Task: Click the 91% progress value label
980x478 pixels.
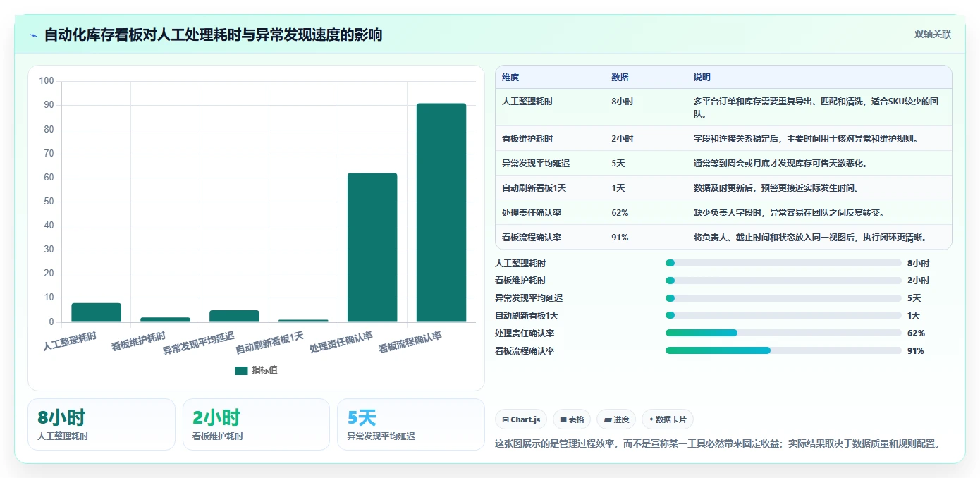Action: tap(916, 350)
